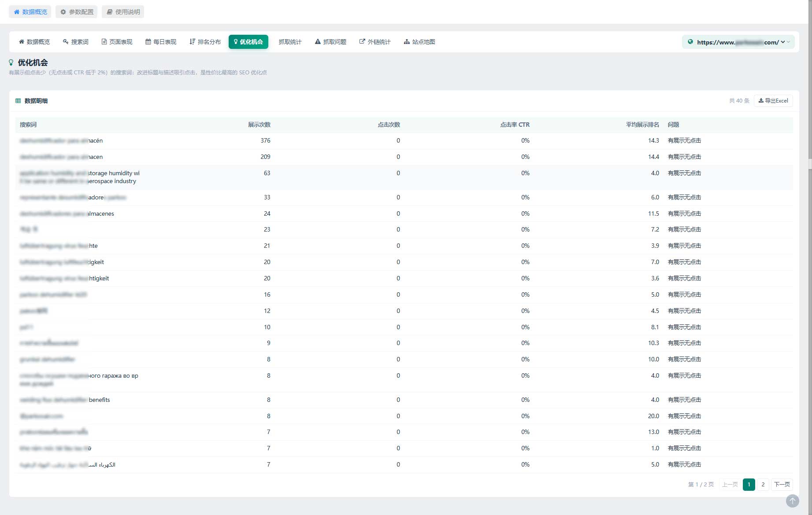Viewport: 812px width, 515px height.
Task: Click the 展示次数 column header
Action: 259,125
